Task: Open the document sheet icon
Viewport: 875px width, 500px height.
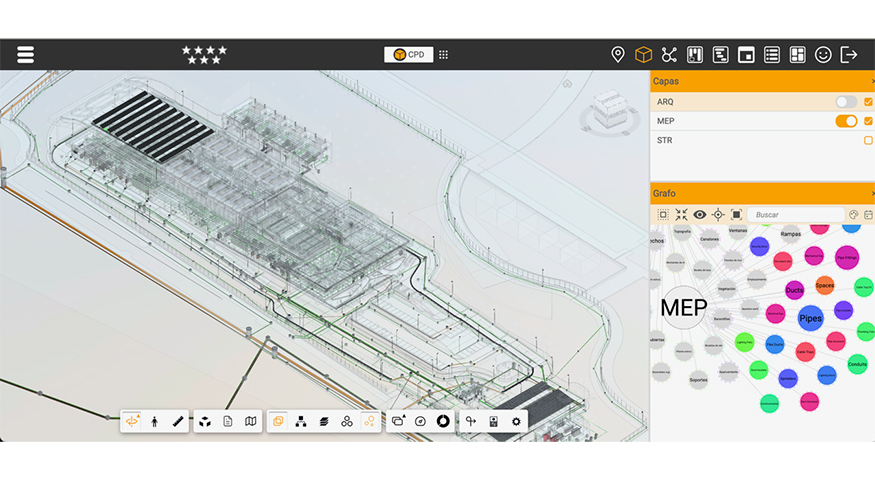Action: [x=228, y=421]
